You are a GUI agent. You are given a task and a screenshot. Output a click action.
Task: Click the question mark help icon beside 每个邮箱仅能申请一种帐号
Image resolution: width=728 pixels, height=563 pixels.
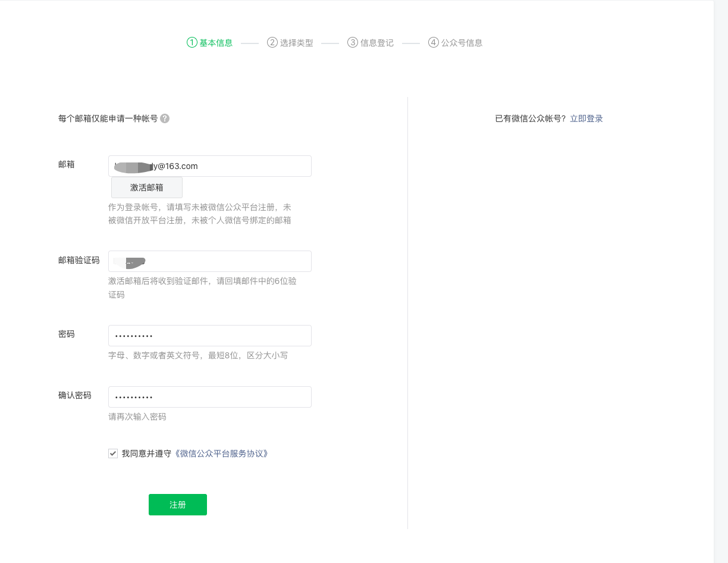(165, 118)
